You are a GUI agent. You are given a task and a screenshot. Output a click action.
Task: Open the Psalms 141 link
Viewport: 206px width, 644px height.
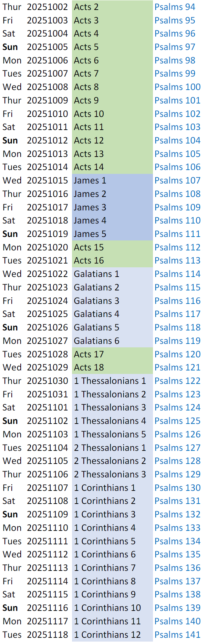[177, 635]
